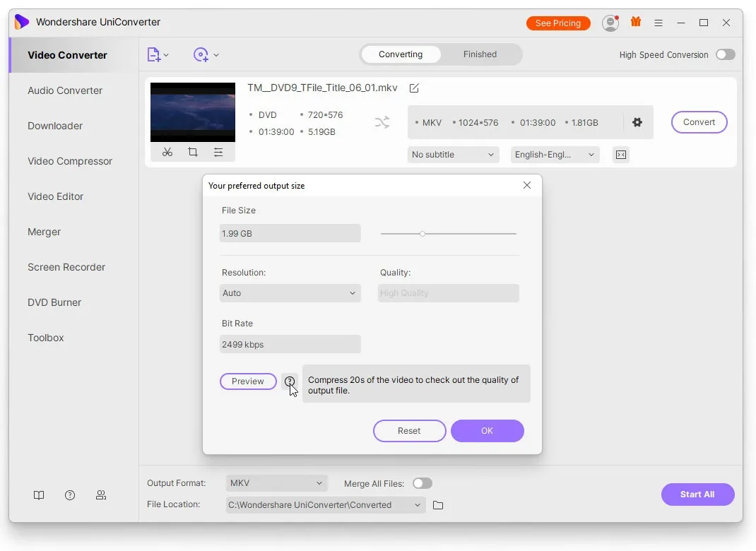Open the user guide book icon
756x551 pixels.
coord(39,494)
